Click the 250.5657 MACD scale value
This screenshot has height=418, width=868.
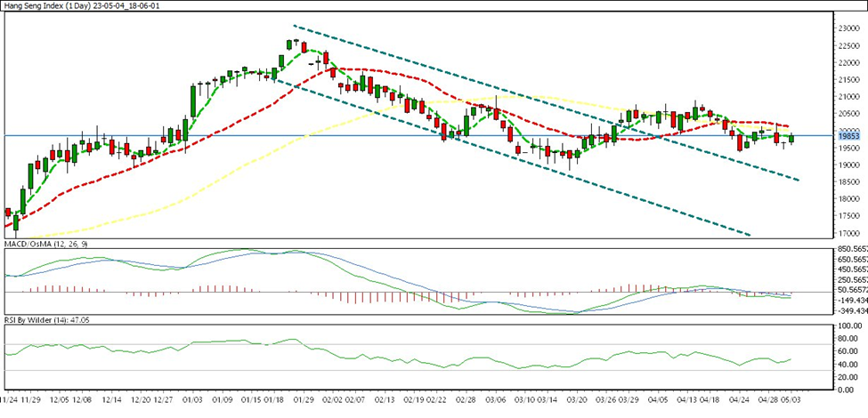[853, 280]
